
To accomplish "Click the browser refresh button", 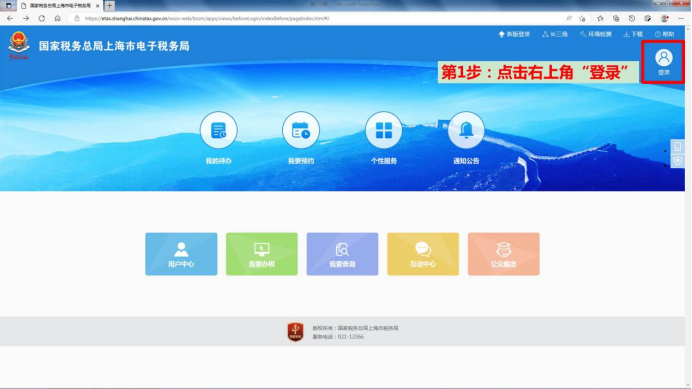I will coord(41,19).
